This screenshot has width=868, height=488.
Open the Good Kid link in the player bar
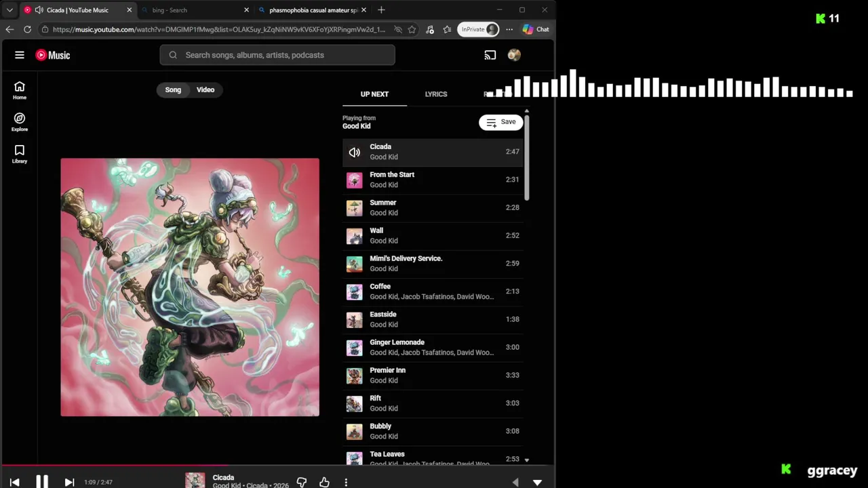click(226, 485)
